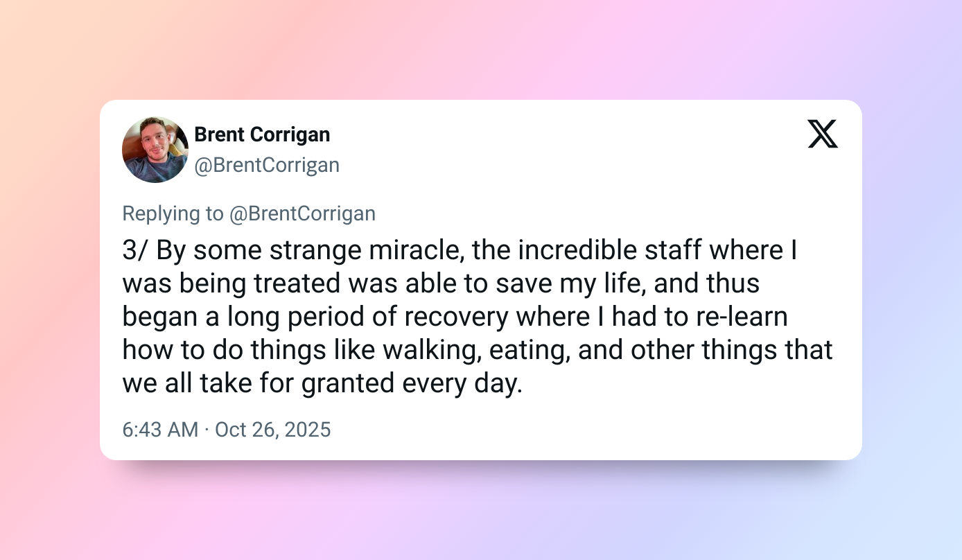This screenshot has height=560, width=962.
Task: Click the 6:43 AM timestamp
Action: click(x=160, y=430)
